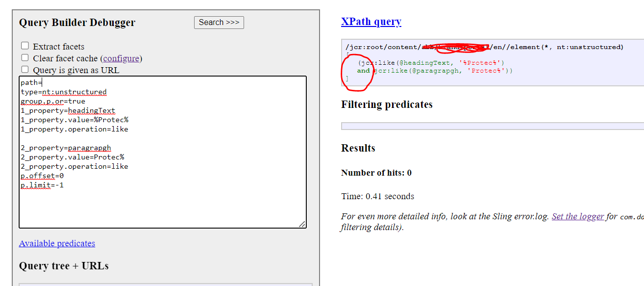This screenshot has width=644, height=286.
Task: Follow the XPath query hyperlink
Action: 371,21
